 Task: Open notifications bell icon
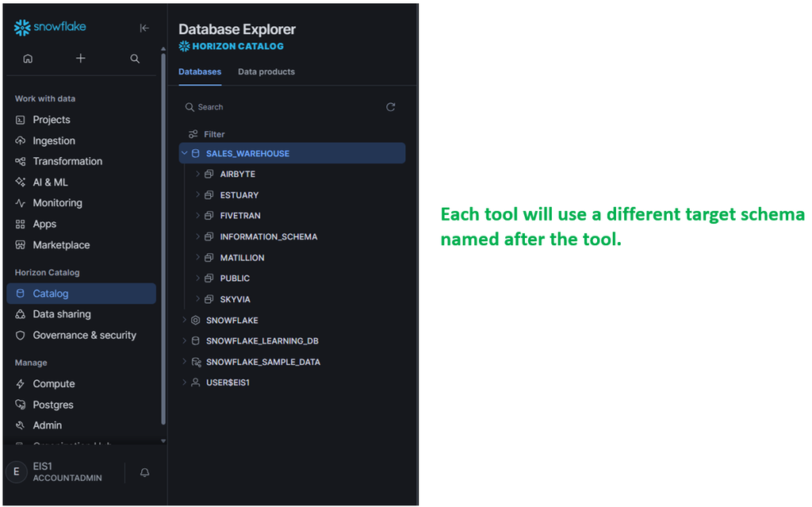(144, 472)
